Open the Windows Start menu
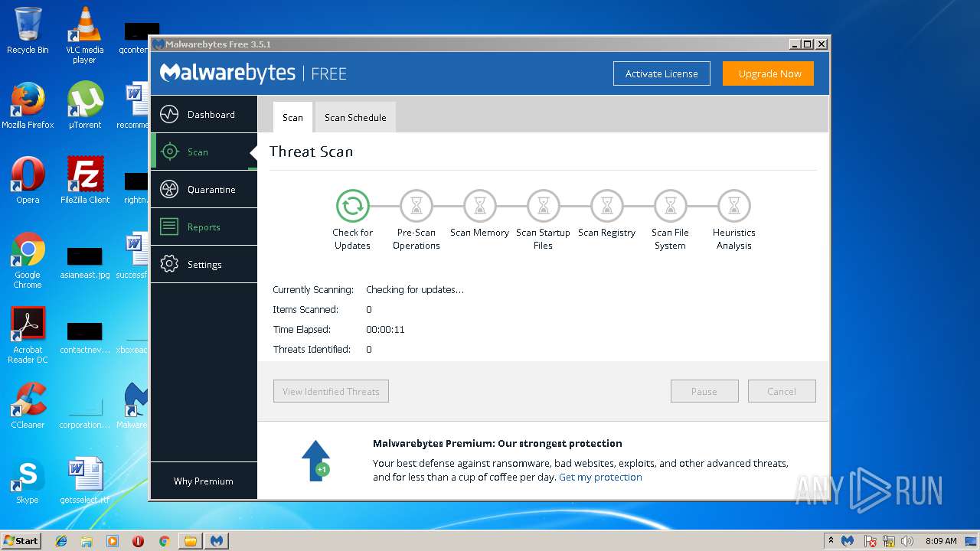 coord(21,540)
